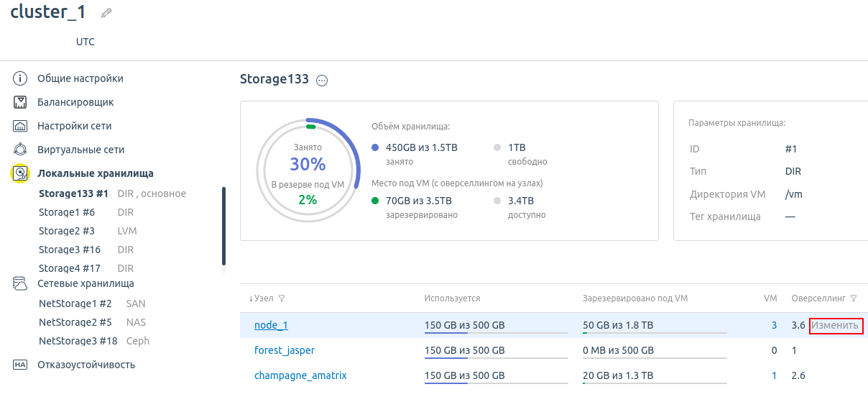
Task: Open the Оверселлинг column filter funnel
Action: [x=854, y=298]
